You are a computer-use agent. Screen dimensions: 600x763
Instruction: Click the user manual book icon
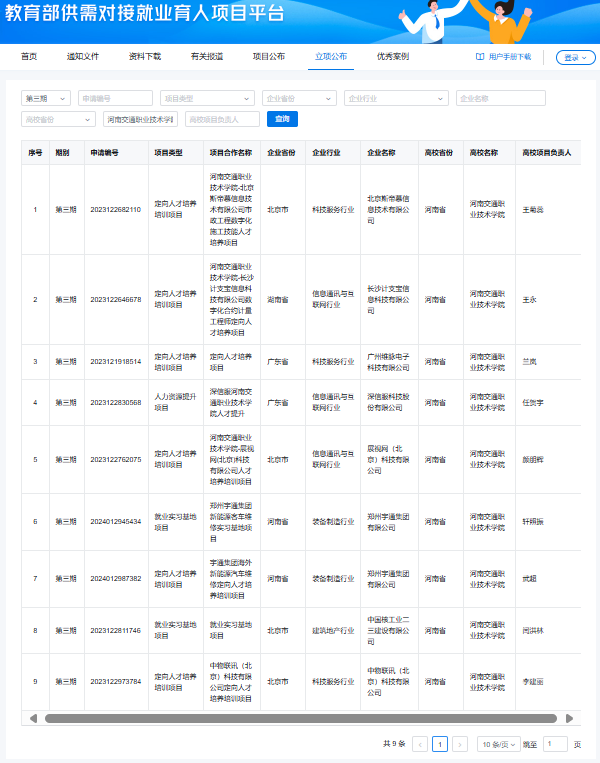480,57
